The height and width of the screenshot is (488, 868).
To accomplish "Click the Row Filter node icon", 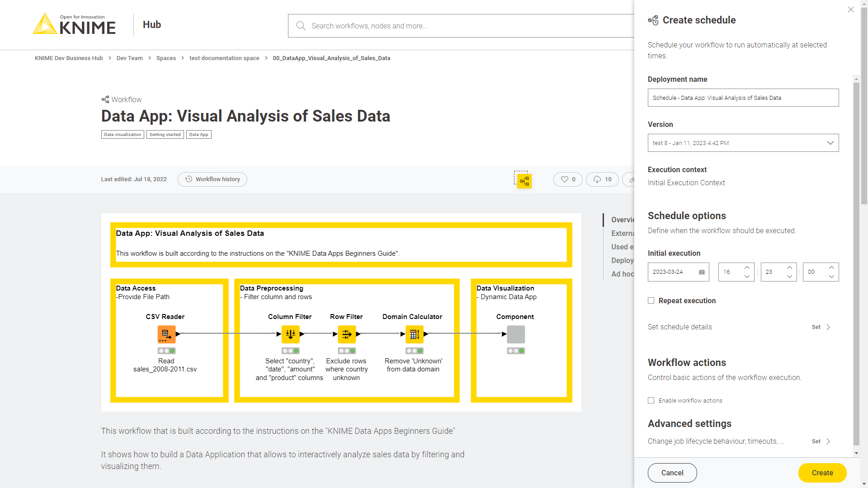I will [x=346, y=333].
